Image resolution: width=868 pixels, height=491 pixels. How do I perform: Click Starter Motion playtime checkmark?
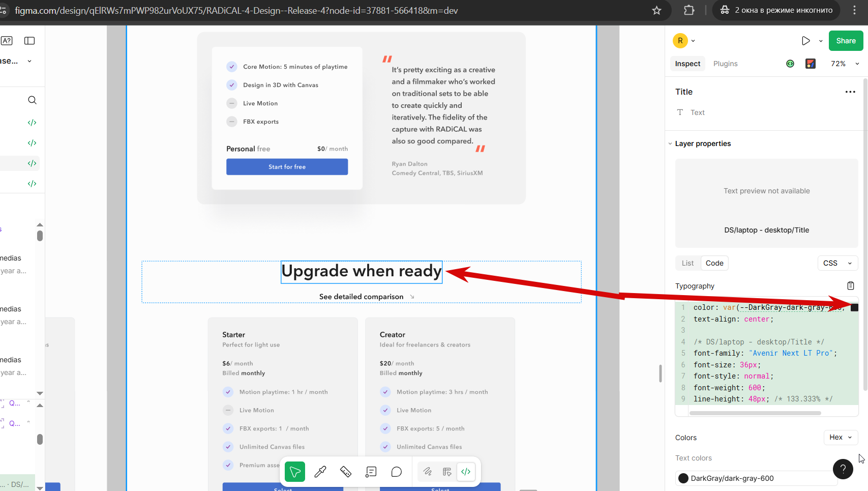[228, 392]
